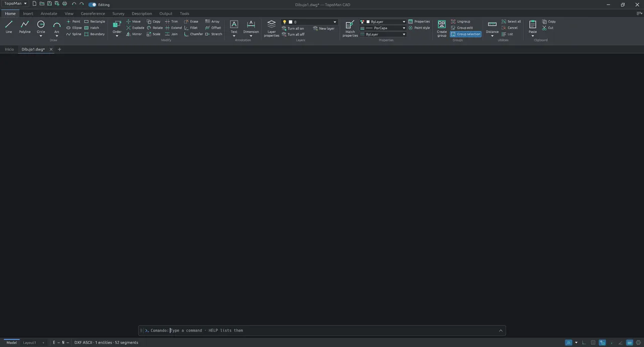Click the print icon in title bar

[64, 4]
